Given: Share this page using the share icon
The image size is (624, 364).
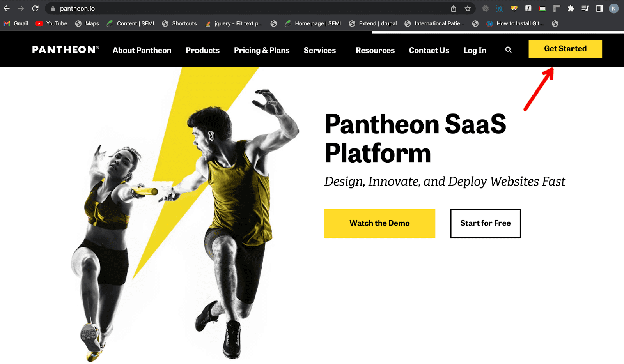Looking at the screenshot, I should click(x=454, y=9).
